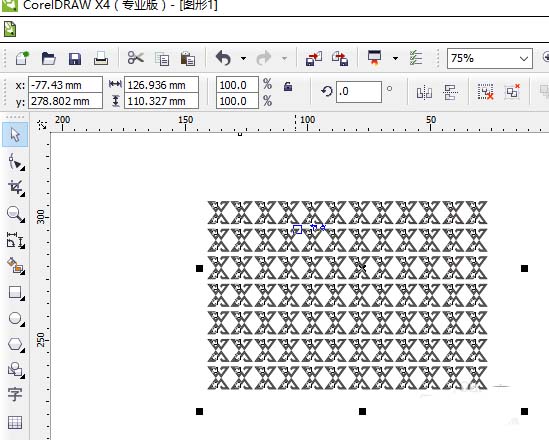
Task: Select the Smart Fill tool
Action: (x=16, y=266)
